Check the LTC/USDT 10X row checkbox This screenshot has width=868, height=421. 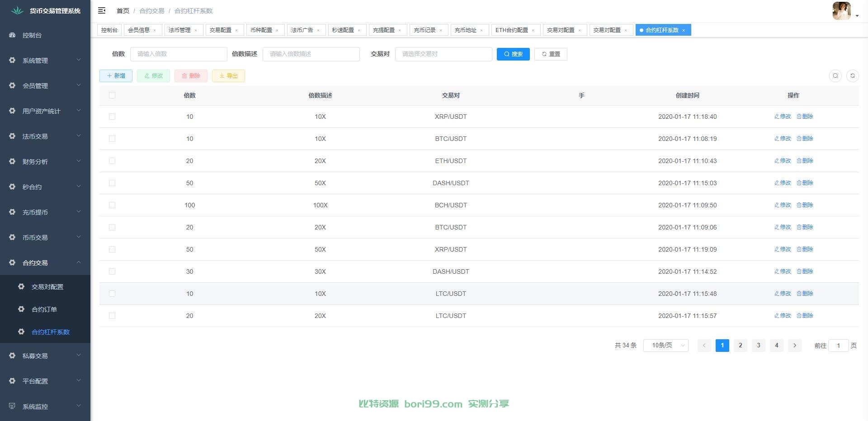[x=112, y=294]
